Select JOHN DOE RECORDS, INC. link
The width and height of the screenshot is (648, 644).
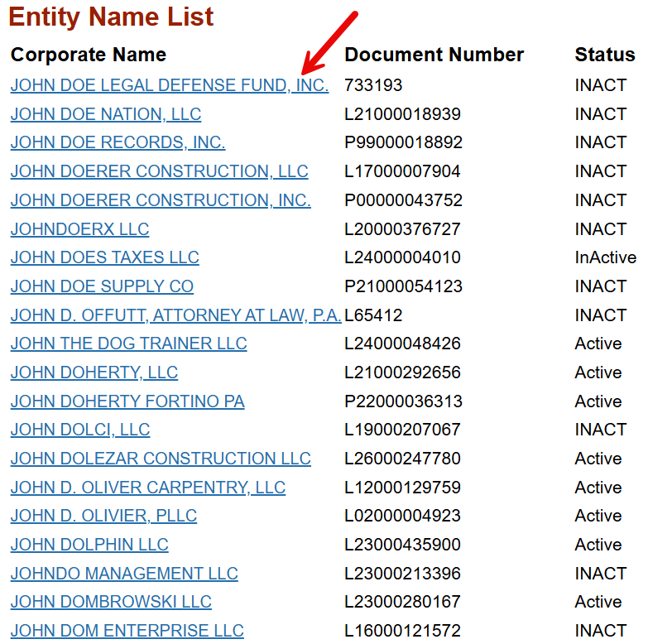tap(118, 142)
